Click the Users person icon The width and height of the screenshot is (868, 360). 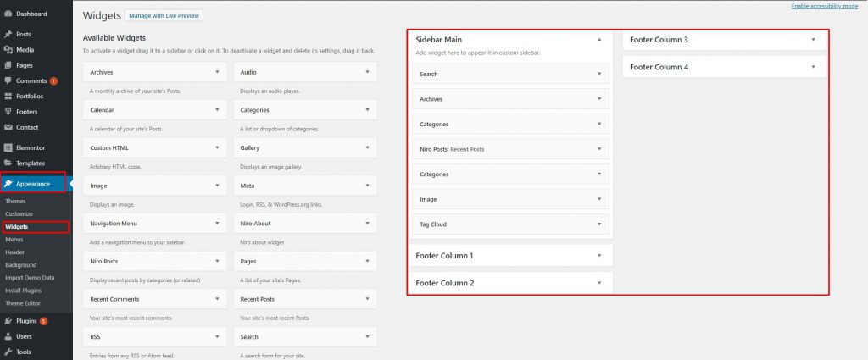point(8,336)
